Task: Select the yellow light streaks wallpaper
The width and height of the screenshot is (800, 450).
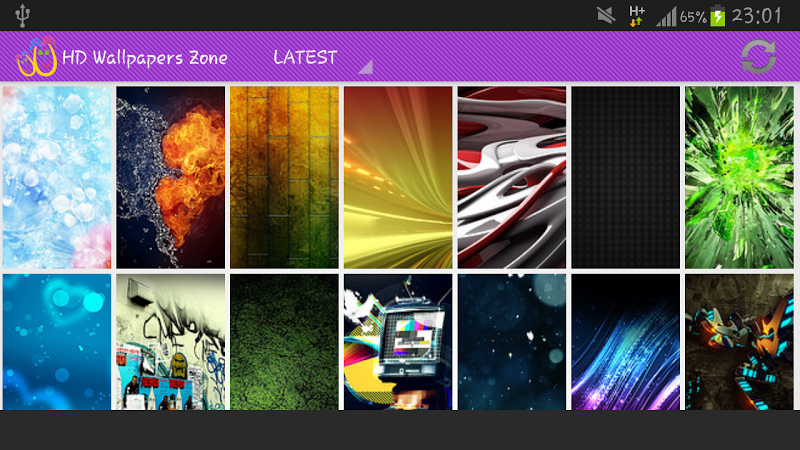Action: point(398,177)
